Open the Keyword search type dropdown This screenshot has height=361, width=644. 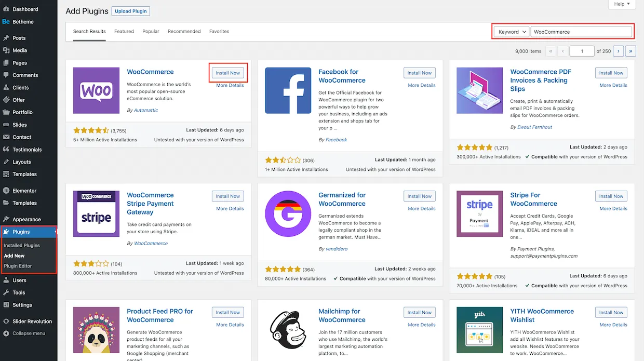point(511,32)
